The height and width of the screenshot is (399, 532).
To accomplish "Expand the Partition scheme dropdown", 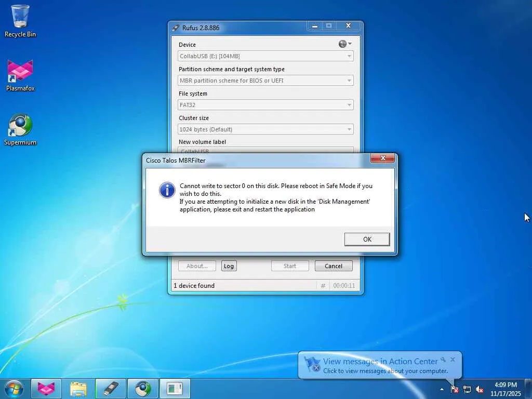I will coord(265,81).
